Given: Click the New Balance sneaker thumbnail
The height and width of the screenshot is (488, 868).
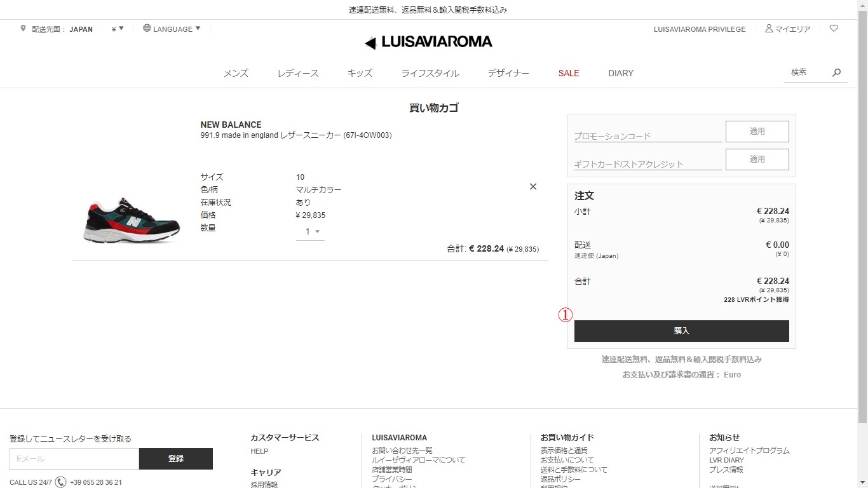Looking at the screenshot, I should (x=132, y=220).
